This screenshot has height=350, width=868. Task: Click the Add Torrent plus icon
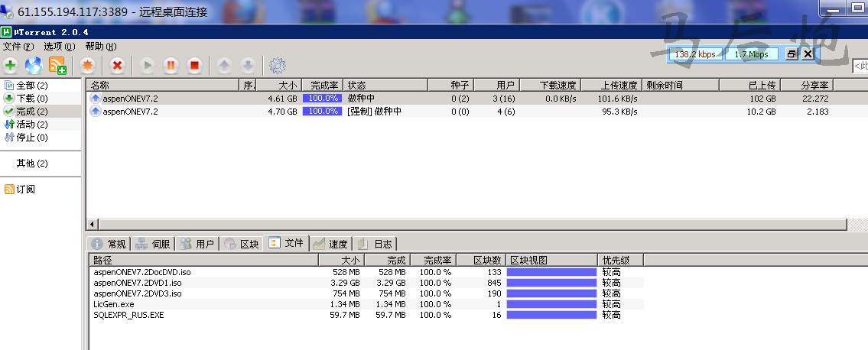click(x=10, y=66)
